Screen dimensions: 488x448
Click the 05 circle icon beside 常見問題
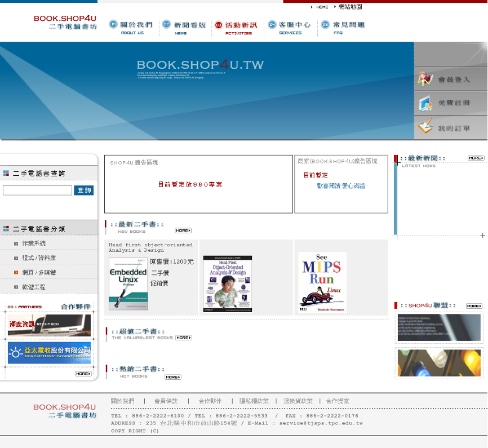click(x=325, y=25)
